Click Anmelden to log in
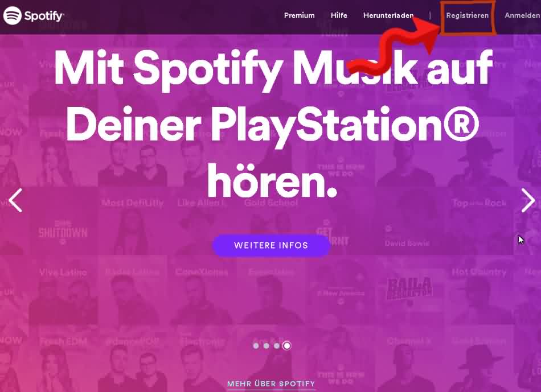Viewport: 541px width, 392px height. [522, 15]
